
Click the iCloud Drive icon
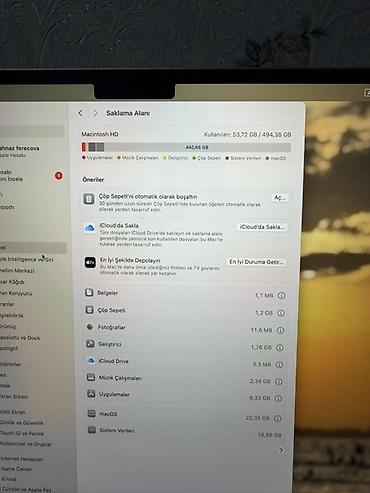pyautogui.click(x=90, y=360)
